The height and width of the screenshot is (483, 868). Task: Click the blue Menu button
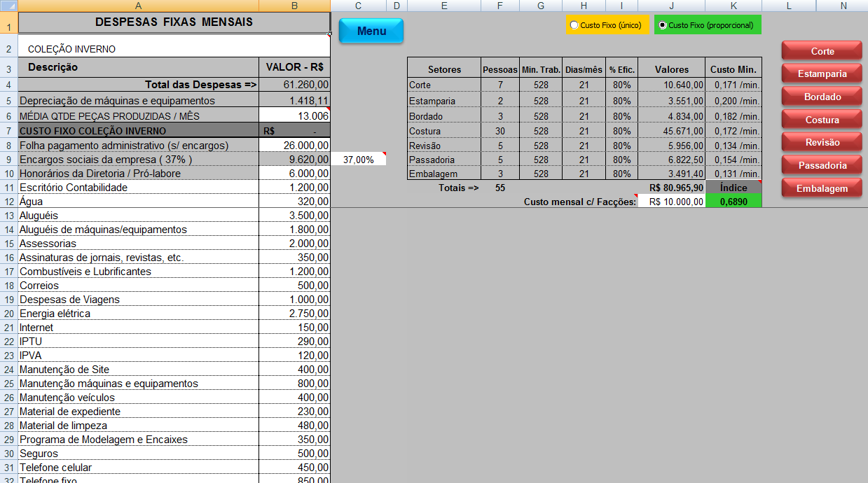371,31
